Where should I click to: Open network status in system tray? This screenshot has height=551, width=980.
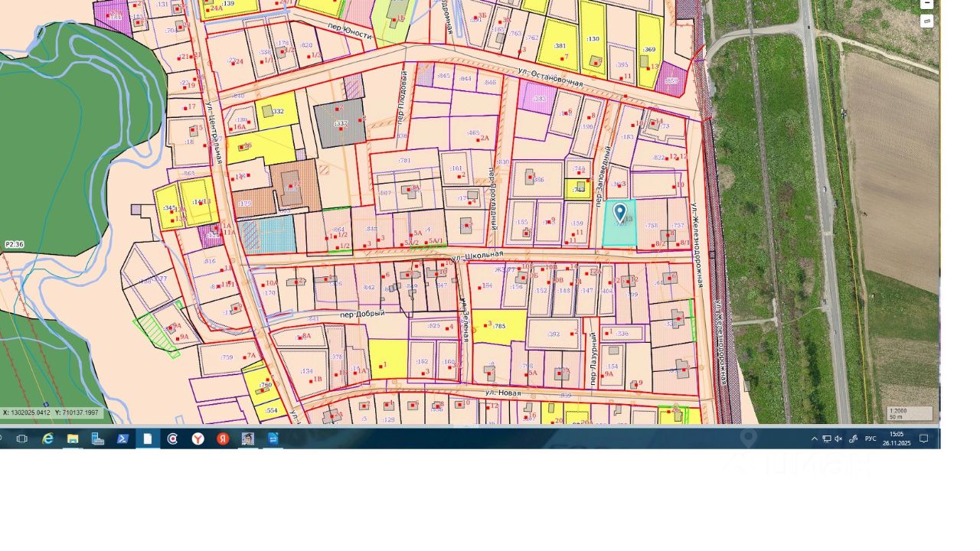tap(826, 439)
